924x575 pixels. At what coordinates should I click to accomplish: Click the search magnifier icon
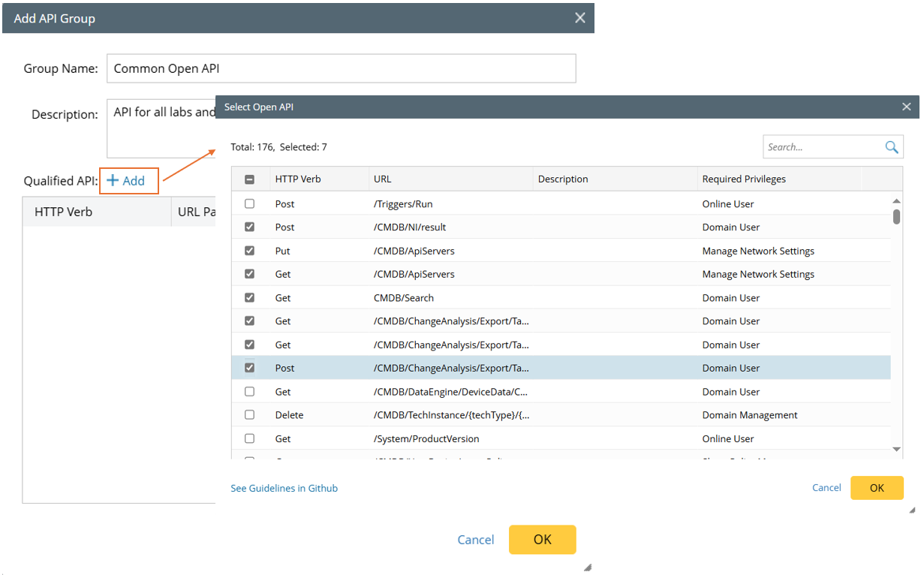point(891,147)
